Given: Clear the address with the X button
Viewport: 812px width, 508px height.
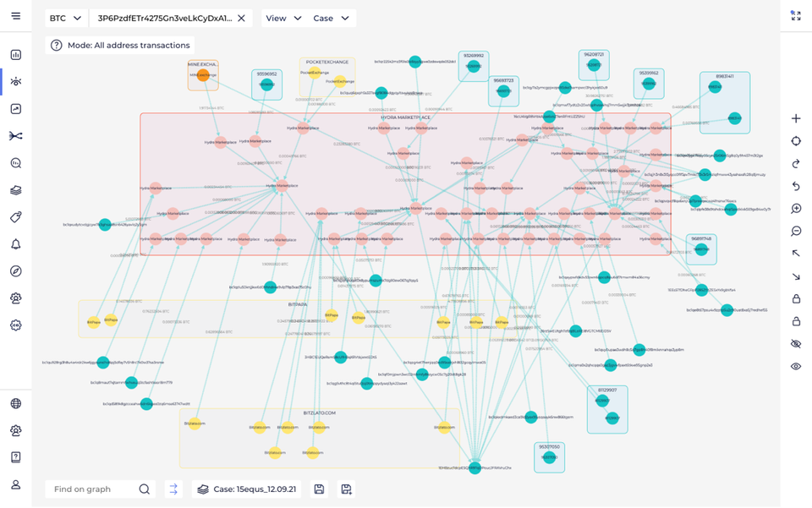Looking at the screenshot, I should coord(241,18).
